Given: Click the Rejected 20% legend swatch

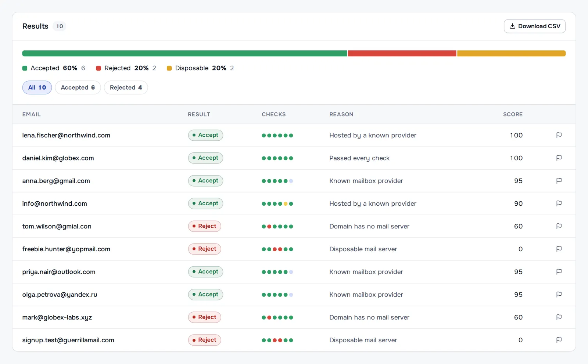Looking at the screenshot, I should pos(98,68).
